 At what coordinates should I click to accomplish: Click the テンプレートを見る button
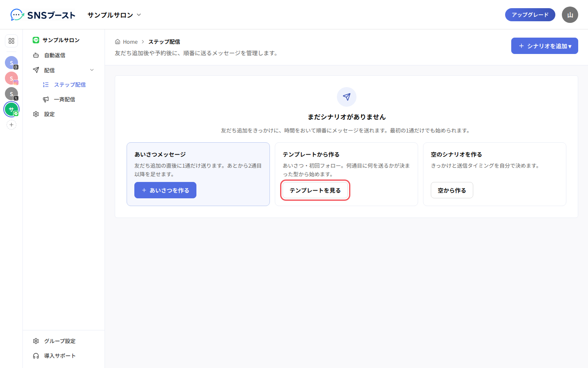pos(315,190)
